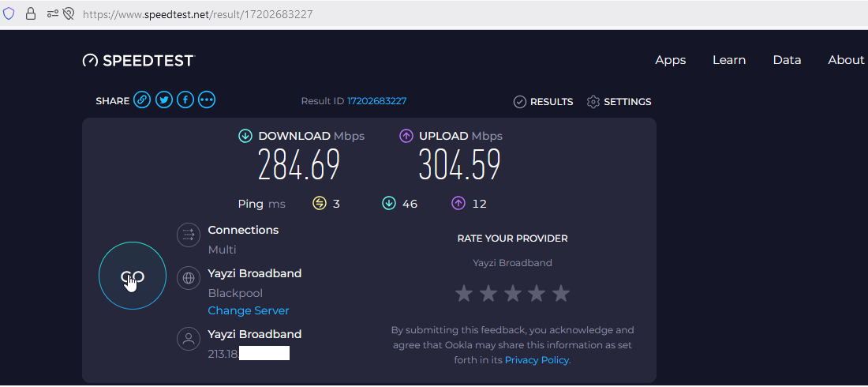
Task: Open the RESULTS page
Action: 552,102
